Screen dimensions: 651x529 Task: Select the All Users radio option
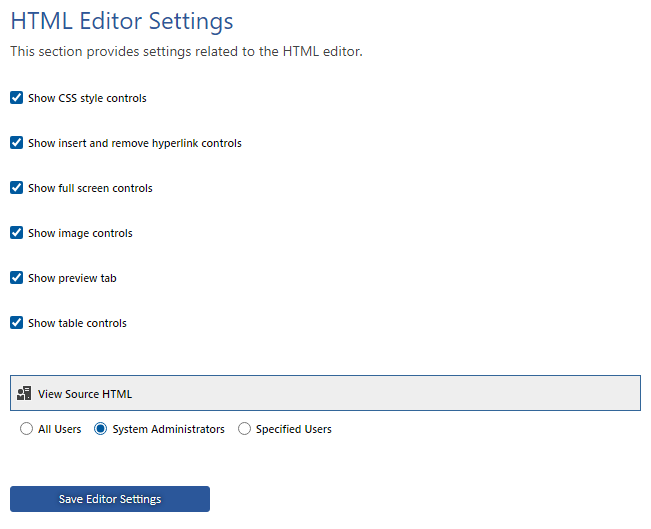[x=26, y=429]
